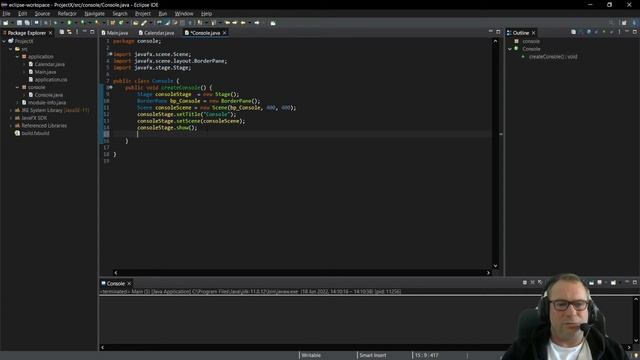
Task: Close the Package Explorer view tab
Action: (51, 33)
